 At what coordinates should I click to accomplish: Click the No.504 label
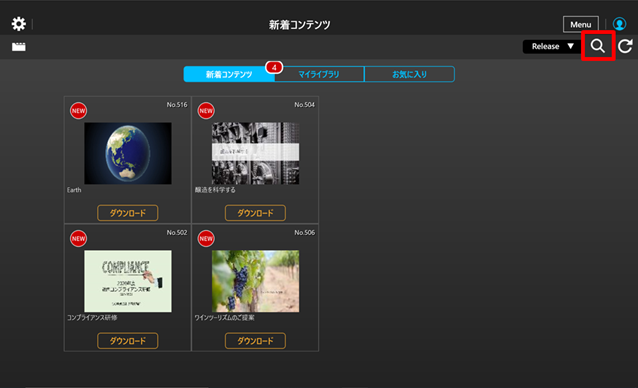click(x=304, y=105)
